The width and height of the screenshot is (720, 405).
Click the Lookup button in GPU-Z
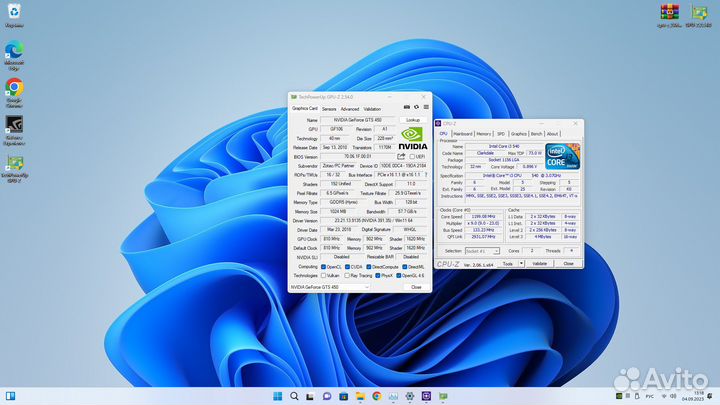coord(413,120)
